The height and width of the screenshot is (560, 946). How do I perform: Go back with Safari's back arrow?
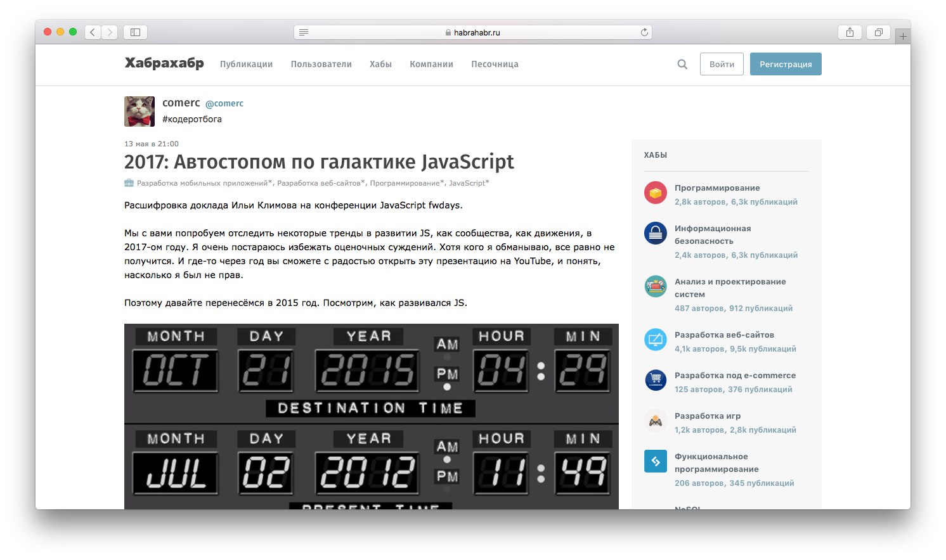tap(93, 32)
